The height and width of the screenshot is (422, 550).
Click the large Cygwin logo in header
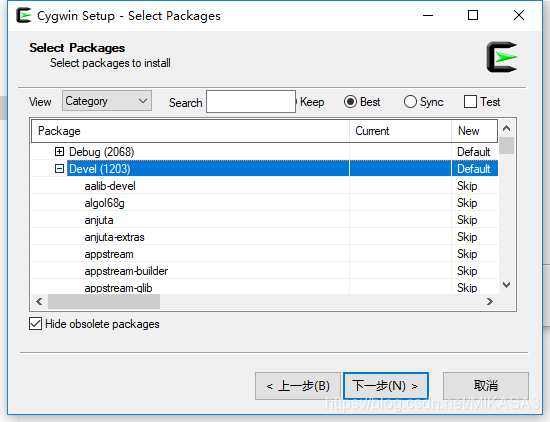[502, 57]
